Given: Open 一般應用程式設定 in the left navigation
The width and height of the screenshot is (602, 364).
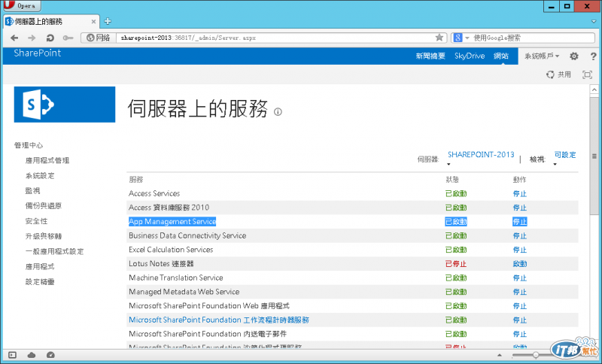Looking at the screenshot, I should (54, 252).
